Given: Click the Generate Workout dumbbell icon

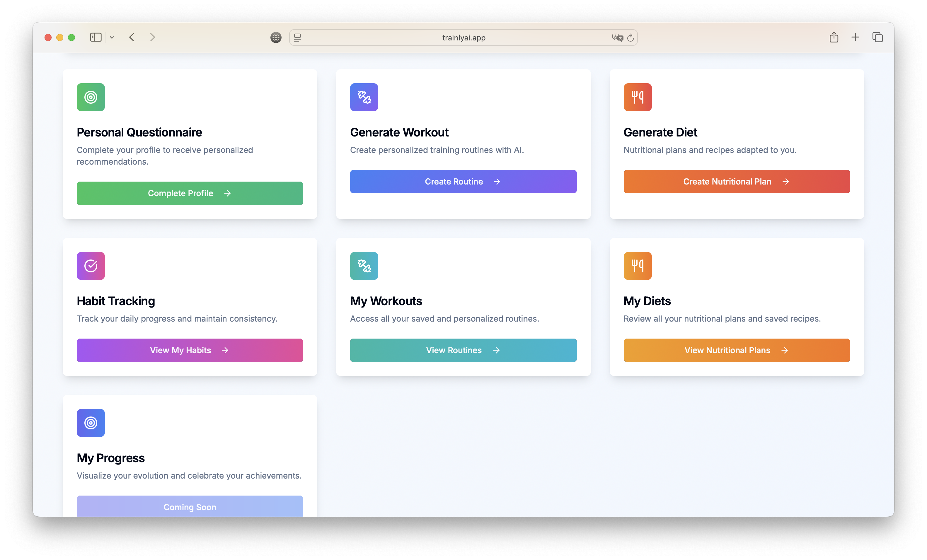Looking at the screenshot, I should tap(364, 97).
